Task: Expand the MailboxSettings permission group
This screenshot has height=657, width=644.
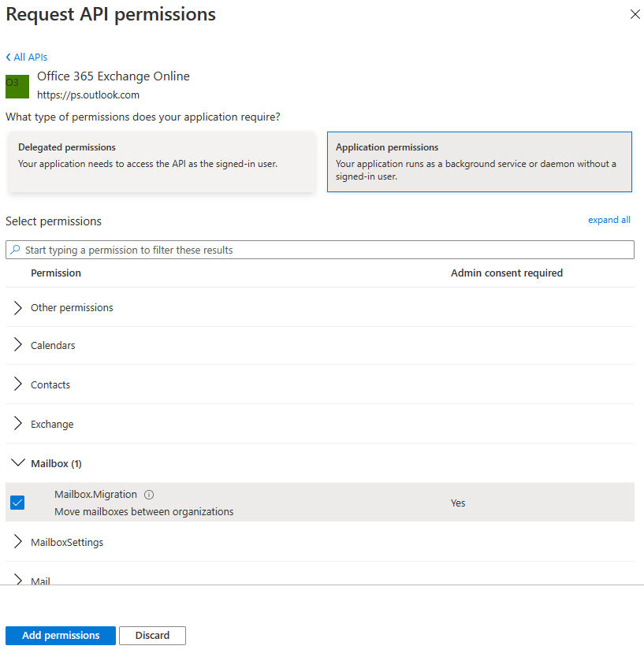Action: [18, 542]
